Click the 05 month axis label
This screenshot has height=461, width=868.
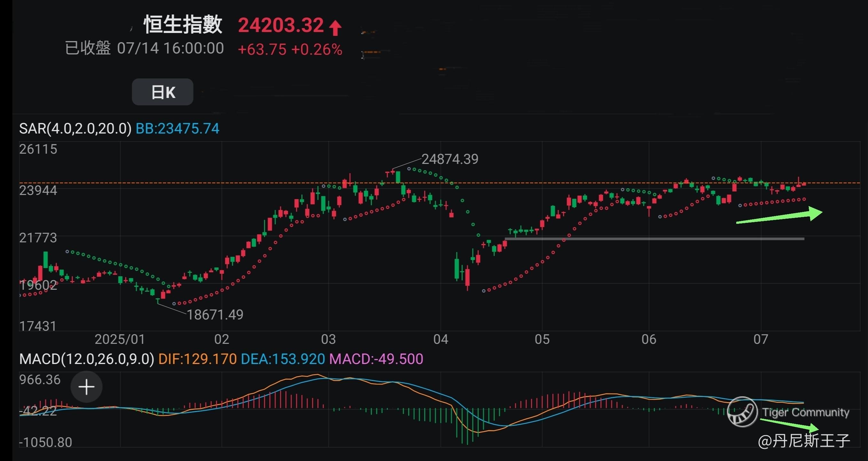[x=542, y=339]
